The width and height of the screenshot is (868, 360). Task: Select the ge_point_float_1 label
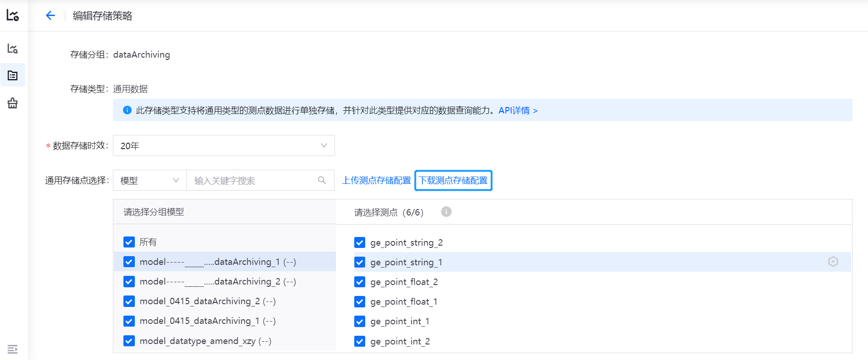pyautogui.click(x=404, y=301)
